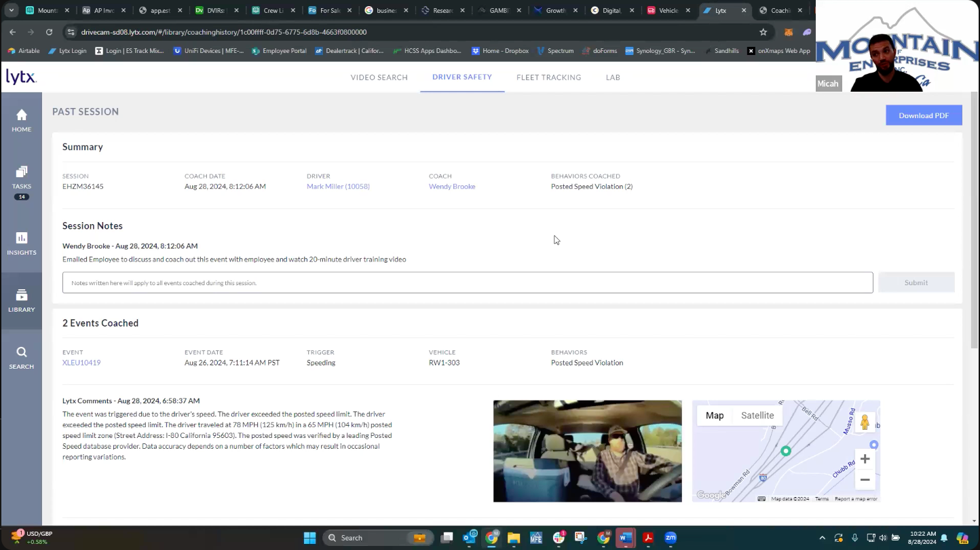Open the Windows Start menu

pos(309,538)
